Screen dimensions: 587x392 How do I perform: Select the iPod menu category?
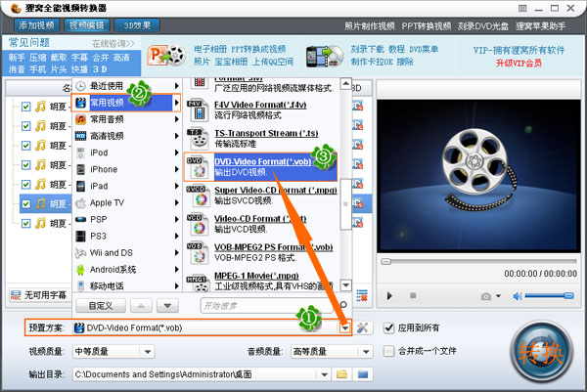(126, 152)
